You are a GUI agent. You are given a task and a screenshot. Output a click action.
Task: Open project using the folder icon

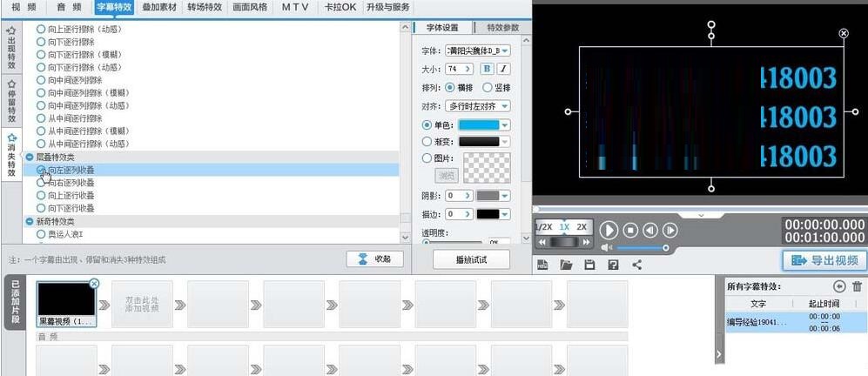[x=566, y=265]
